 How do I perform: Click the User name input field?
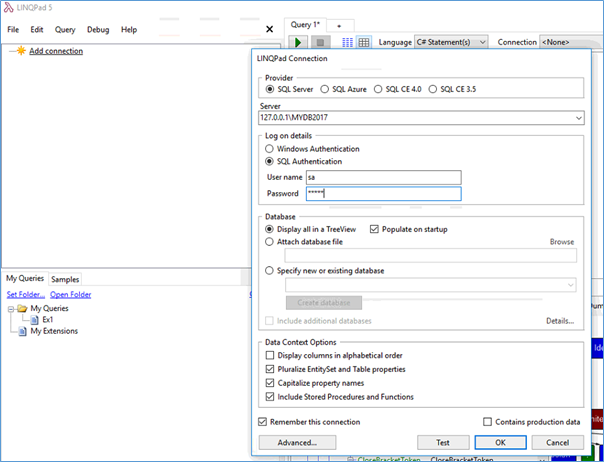click(x=384, y=178)
